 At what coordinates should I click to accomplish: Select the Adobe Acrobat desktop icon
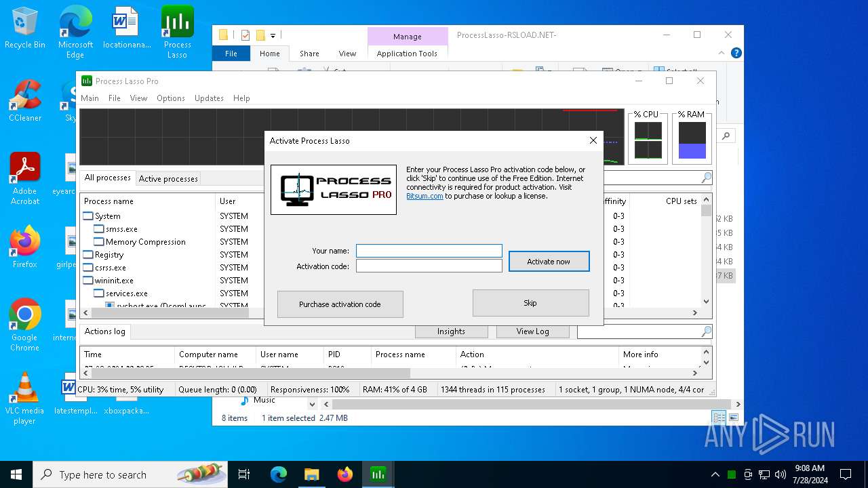click(25, 178)
